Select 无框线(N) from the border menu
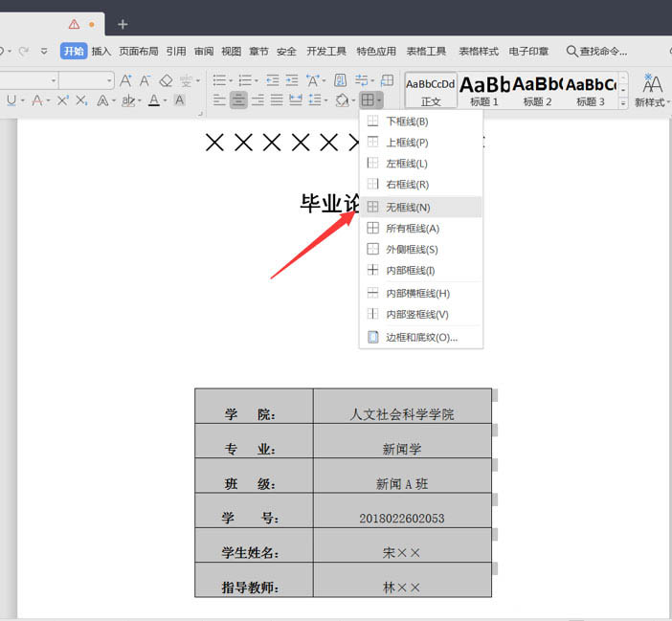This screenshot has width=672, height=621. tap(408, 208)
